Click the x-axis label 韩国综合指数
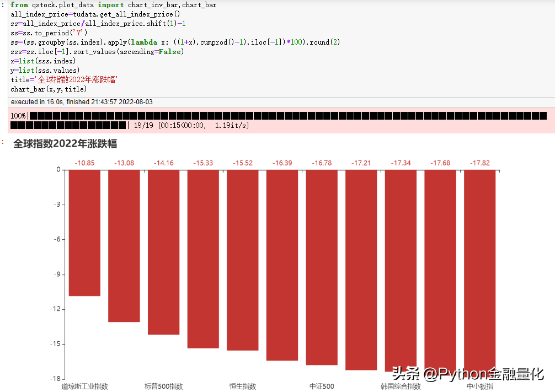The width and height of the screenshot is (555, 392). pyautogui.click(x=401, y=386)
